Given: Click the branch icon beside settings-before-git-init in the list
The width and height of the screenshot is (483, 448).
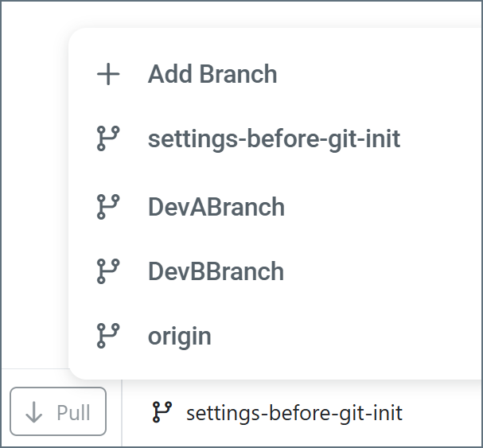Looking at the screenshot, I should [x=107, y=139].
